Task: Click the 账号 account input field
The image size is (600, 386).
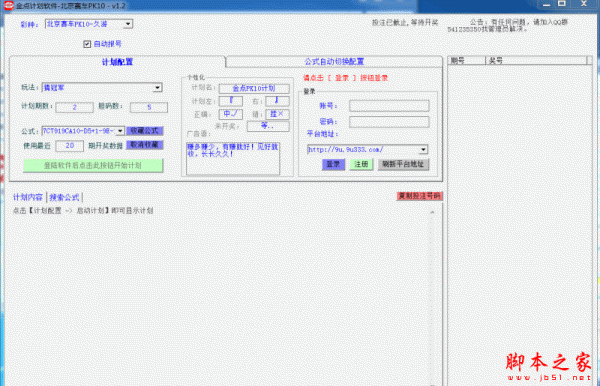Action: point(389,106)
